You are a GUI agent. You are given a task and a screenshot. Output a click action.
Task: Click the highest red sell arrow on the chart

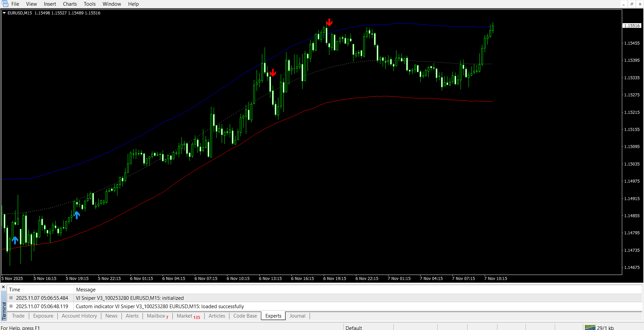click(x=329, y=22)
